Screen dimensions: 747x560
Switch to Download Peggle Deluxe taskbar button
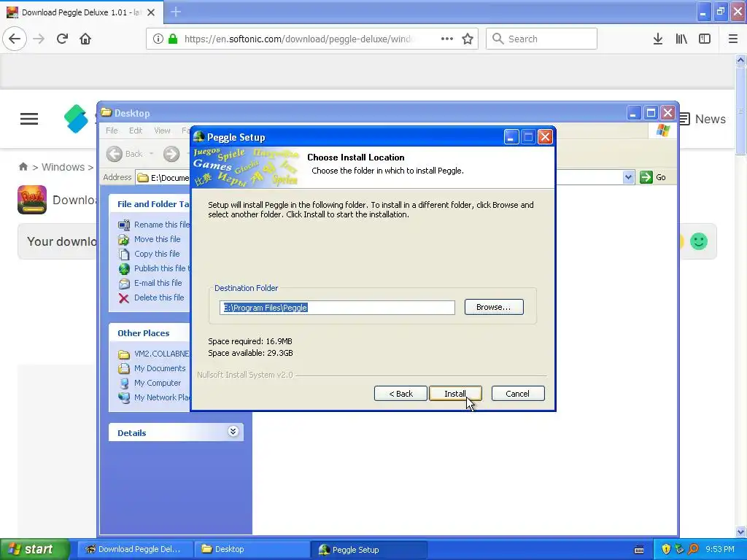point(135,549)
